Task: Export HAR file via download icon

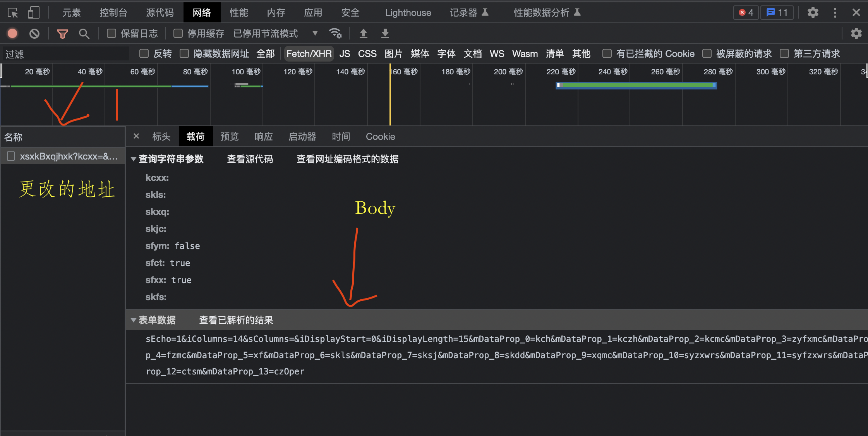Action: [385, 33]
